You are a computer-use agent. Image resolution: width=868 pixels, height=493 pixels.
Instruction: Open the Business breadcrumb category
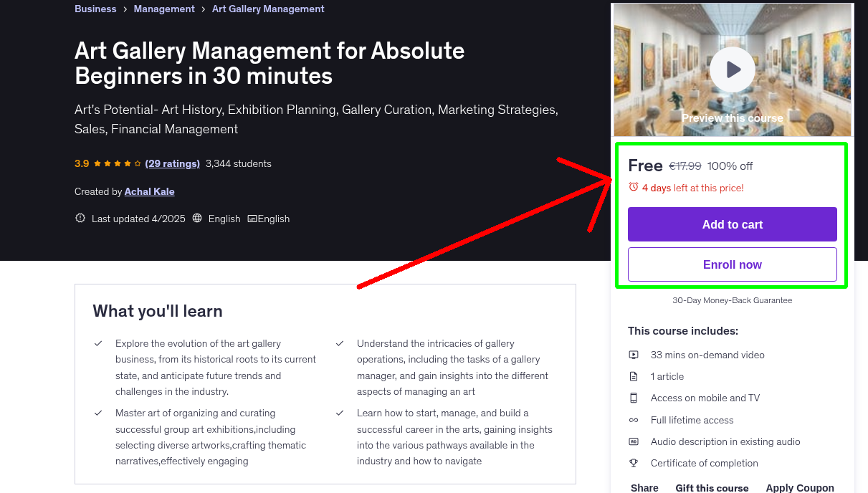point(95,9)
